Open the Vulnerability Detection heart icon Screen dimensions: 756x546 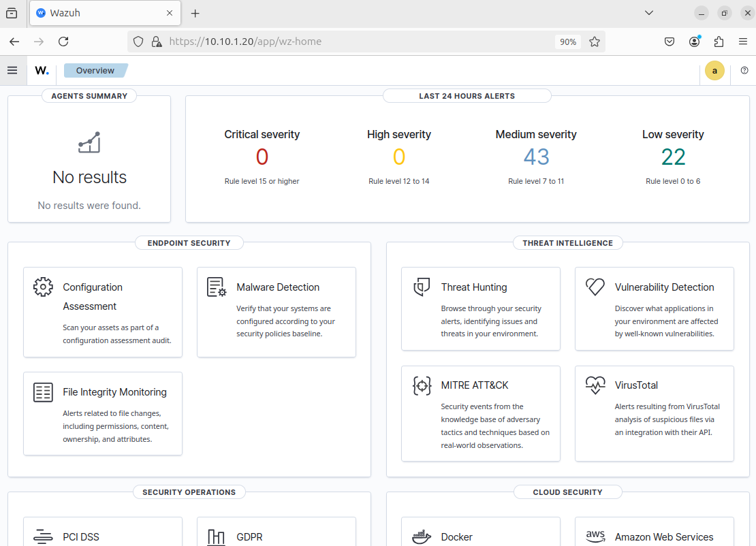[x=595, y=287]
